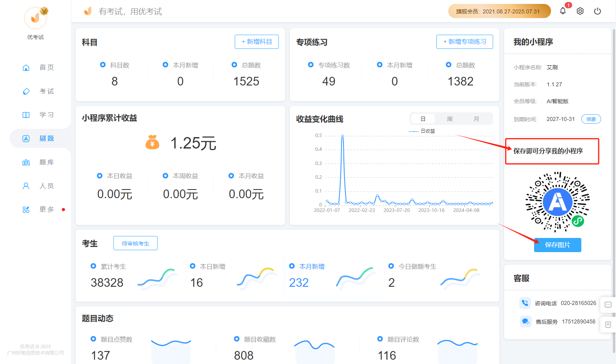616x364 pixels.
Task: Click the 保存图片 button
Action: [x=558, y=245]
